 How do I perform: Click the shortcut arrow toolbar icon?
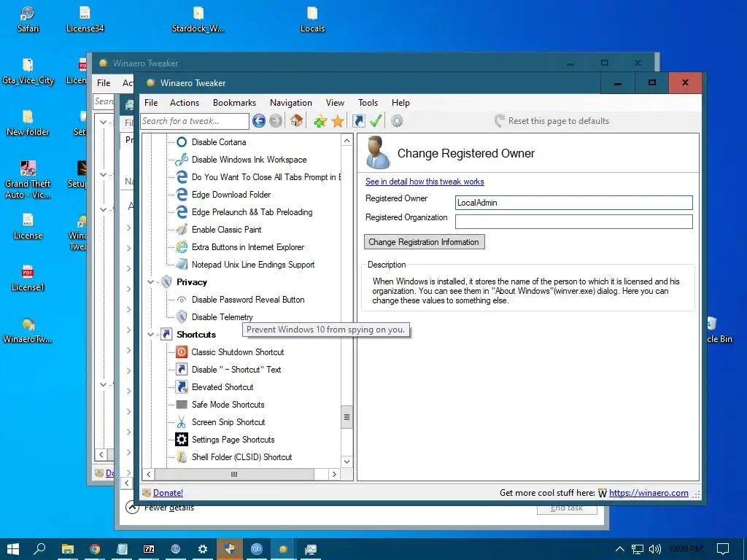coord(359,121)
